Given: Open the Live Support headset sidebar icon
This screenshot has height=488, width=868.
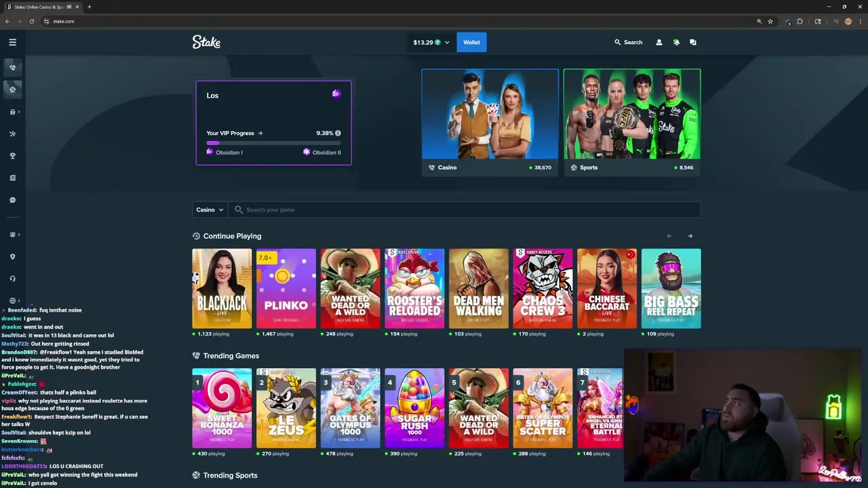Looking at the screenshot, I should (x=12, y=279).
